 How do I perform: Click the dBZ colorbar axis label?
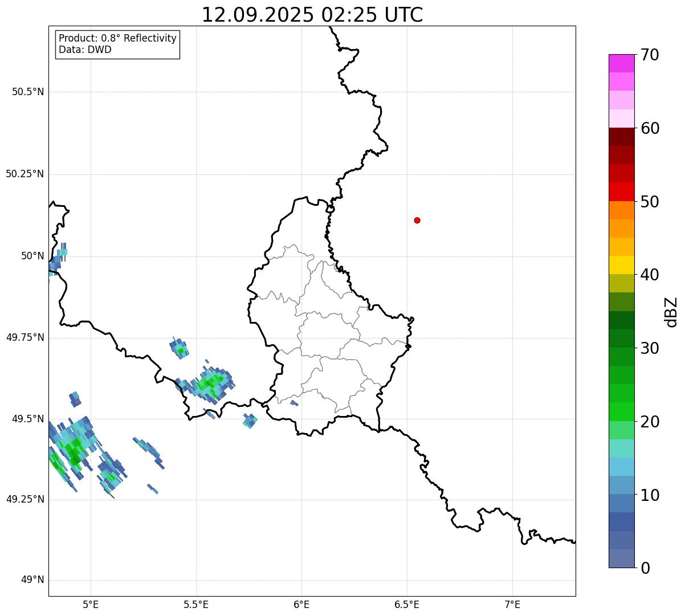tap(671, 312)
